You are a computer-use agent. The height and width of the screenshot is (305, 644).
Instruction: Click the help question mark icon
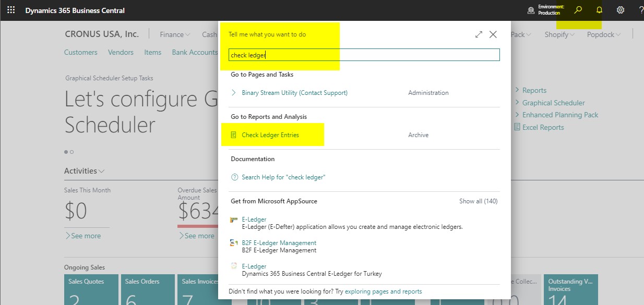pyautogui.click(x=641, y=10)
